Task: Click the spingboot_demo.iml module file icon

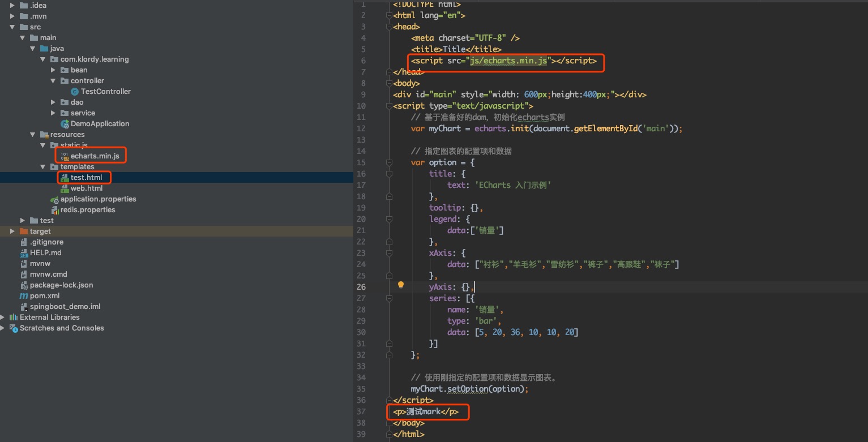Action: point(24,307)
